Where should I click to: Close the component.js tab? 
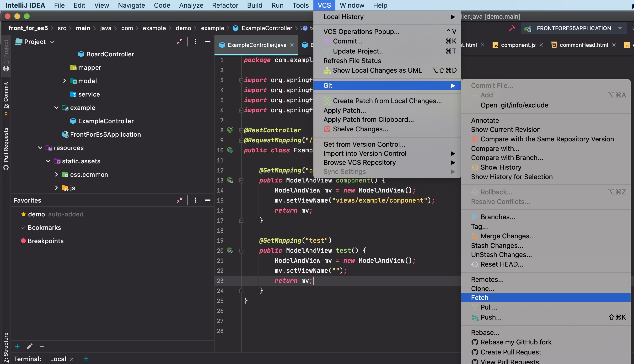coord(541,45)
